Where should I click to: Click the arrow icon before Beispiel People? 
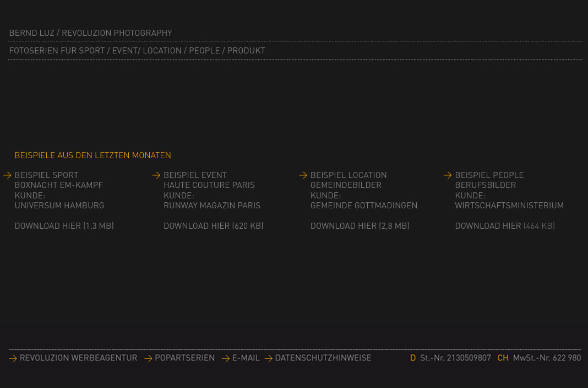pyautogui.click(x=448, y=176)
